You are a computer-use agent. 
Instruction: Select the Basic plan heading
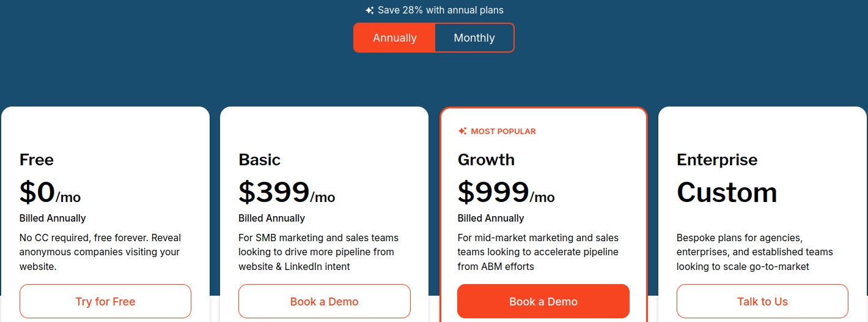pyautogui.click(x=260, y=160)
